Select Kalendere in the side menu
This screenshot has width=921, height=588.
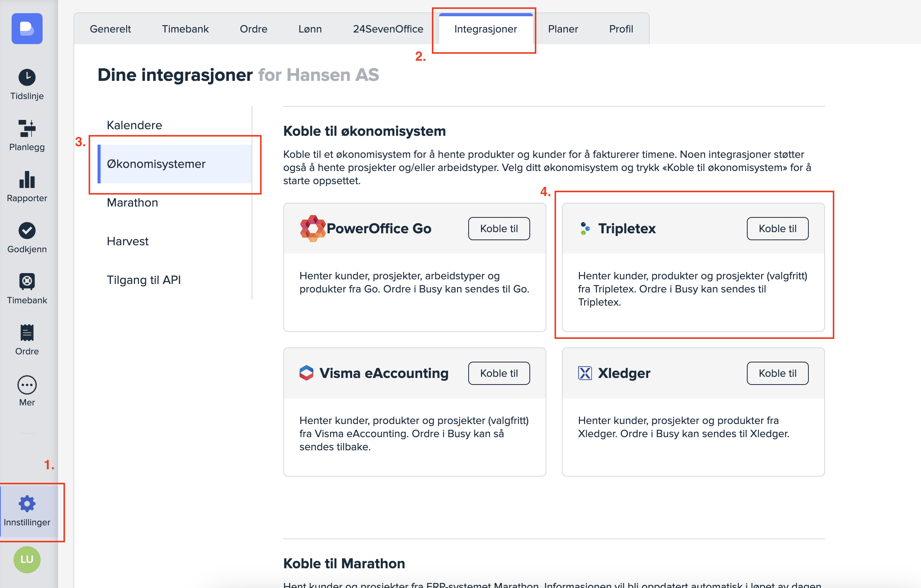[x=134, y=125]
